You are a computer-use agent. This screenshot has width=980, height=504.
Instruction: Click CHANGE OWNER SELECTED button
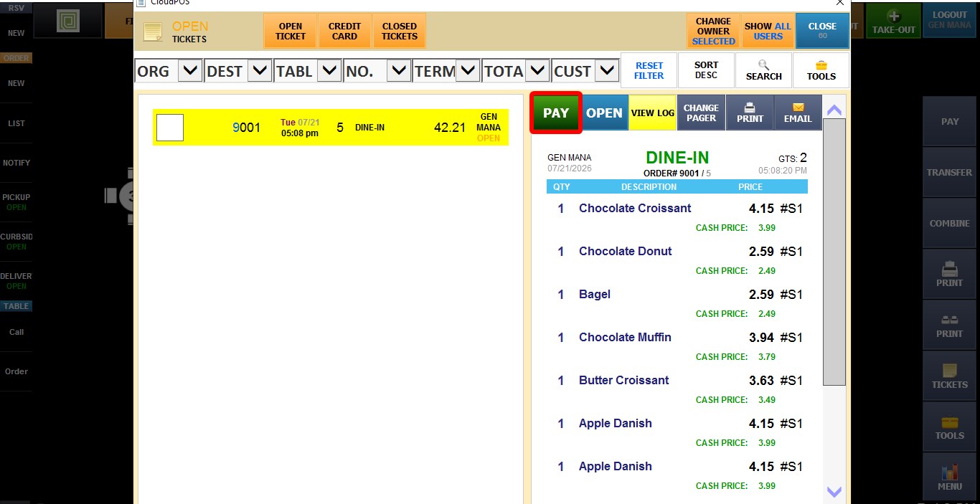(x=713, y=32)
